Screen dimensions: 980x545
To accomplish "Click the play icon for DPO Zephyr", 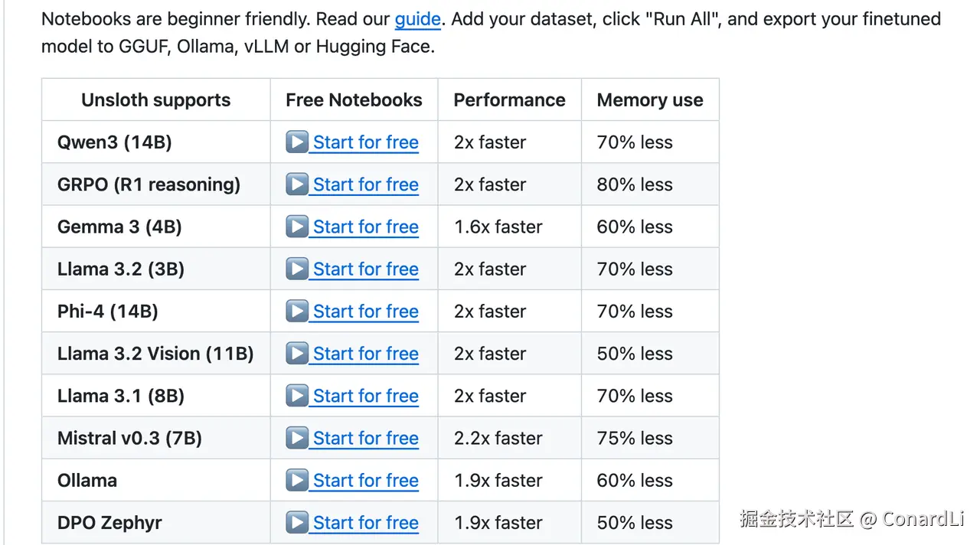I will pos(297,522).
